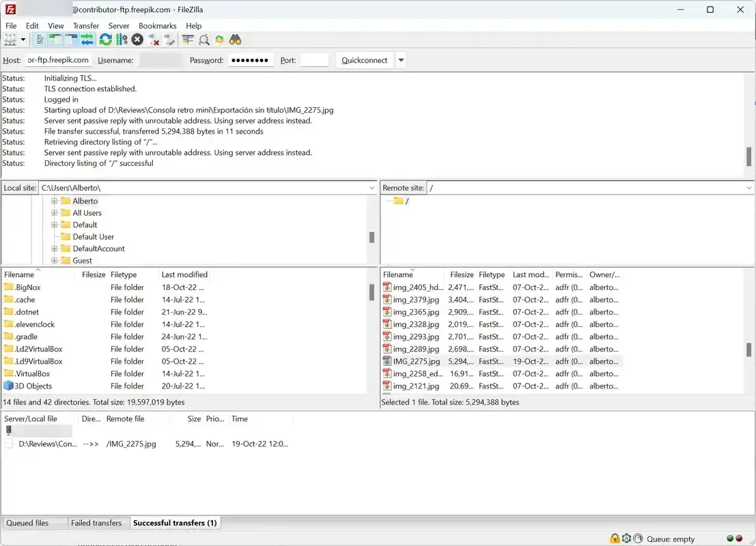
Task: Toggle message log display icon
Action: 40,40
